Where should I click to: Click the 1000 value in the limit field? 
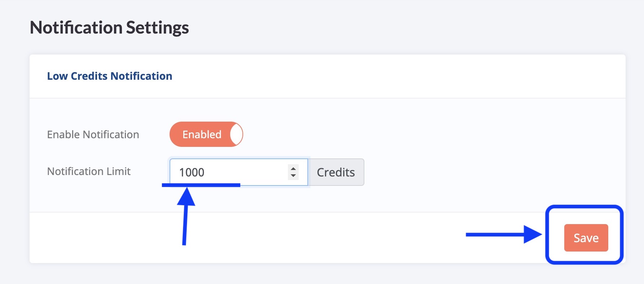(192, 172)
